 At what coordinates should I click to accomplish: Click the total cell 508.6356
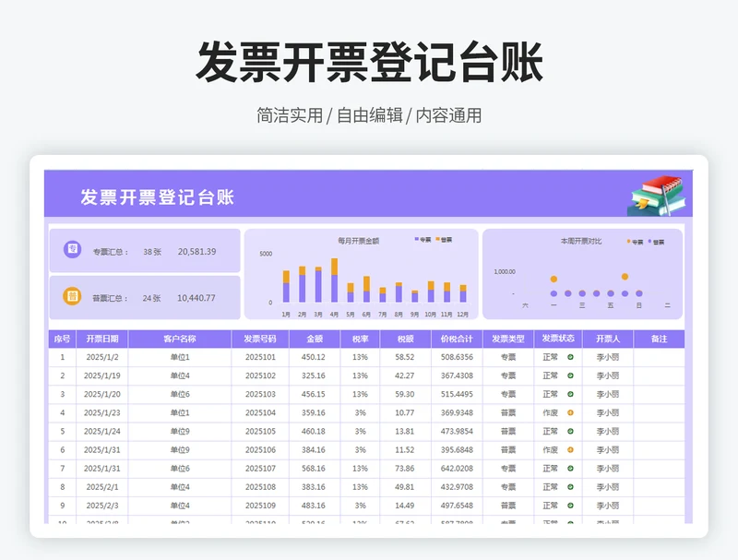point(457,357)
